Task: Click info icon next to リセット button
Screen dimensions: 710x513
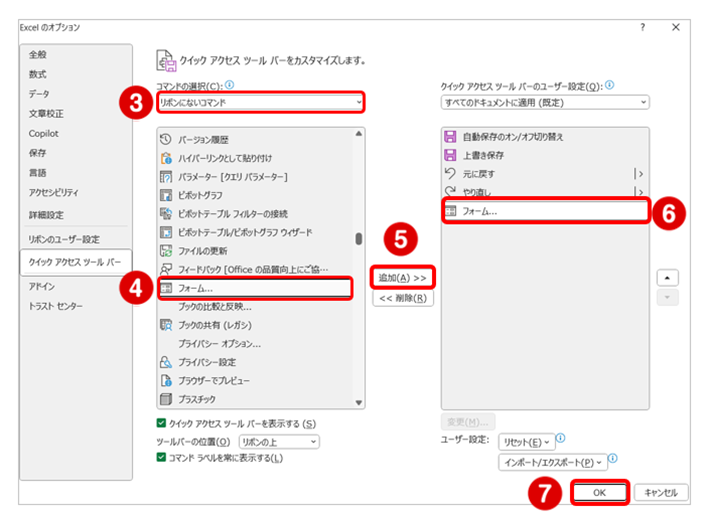Action: click(x=560, y=438)
